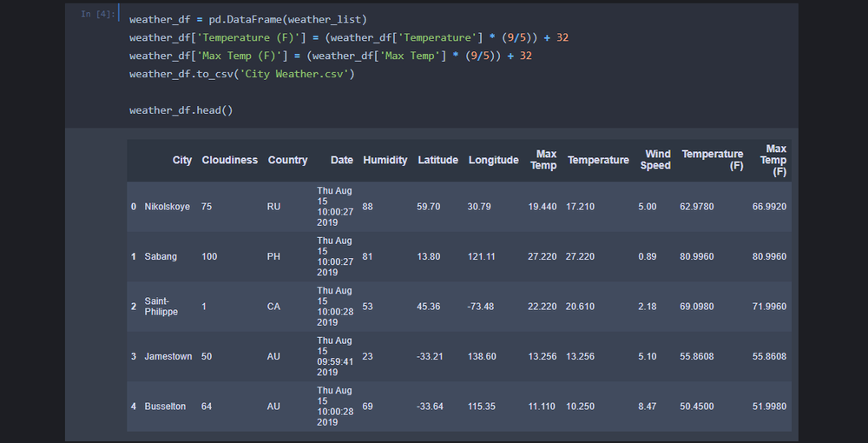The height and width of the screenshot is (443, 868).
Task: Click the In [4] cell prompt
Action: 98,15
